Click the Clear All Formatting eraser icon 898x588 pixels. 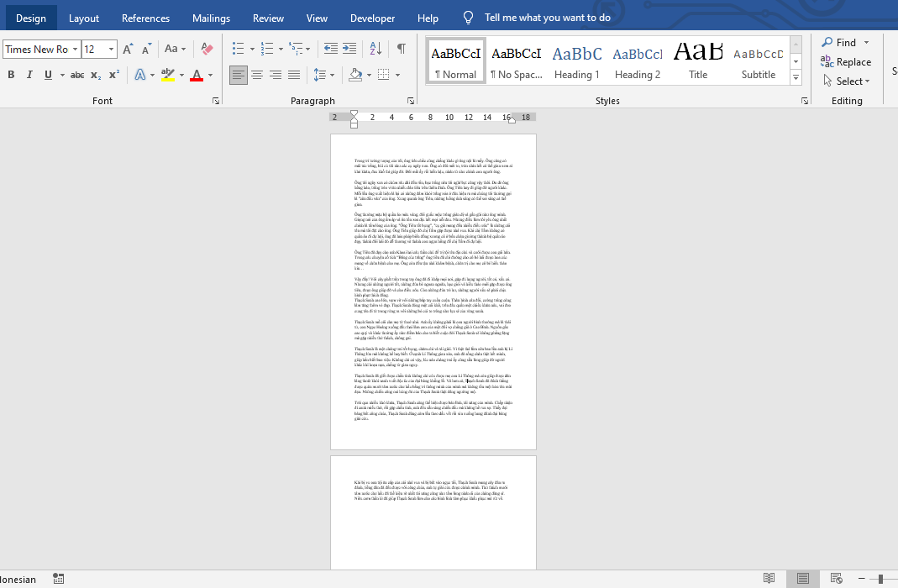(207, 49)
